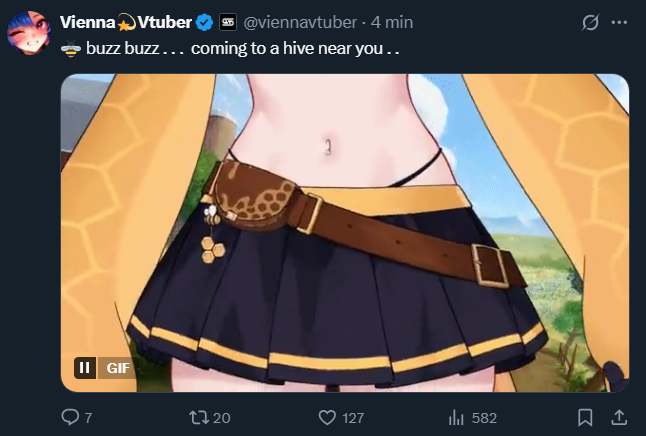The height and width of the screenshot is (436, 646).
Task: Click the square affiliate badge beside the checkmark
Action: click(228, 22)
